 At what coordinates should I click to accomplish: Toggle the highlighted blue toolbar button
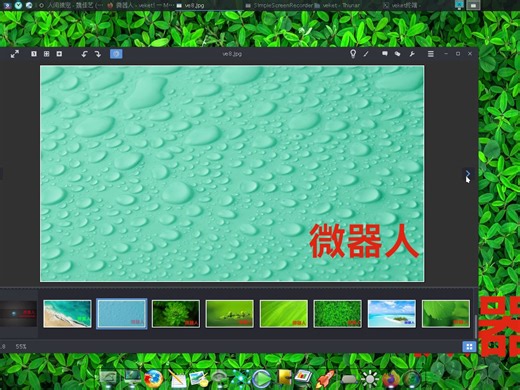point(116,54)
